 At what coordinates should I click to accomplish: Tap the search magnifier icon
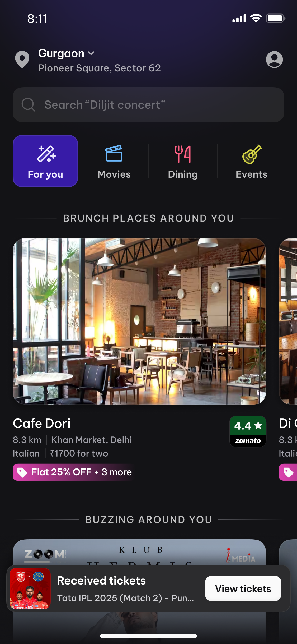(x=28, y=105)
